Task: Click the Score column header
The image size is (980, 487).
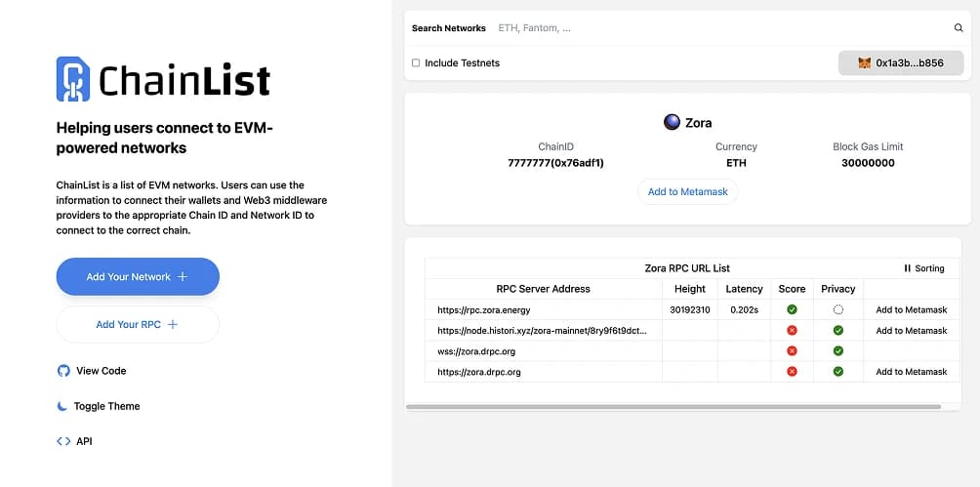Action: [792, 289]
